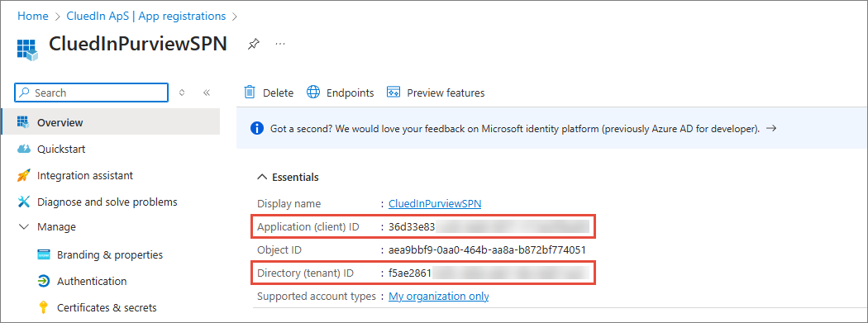This screenshot has height=323, width=868.
Task: Click the Preview features icon
Action: pos(393,93)
